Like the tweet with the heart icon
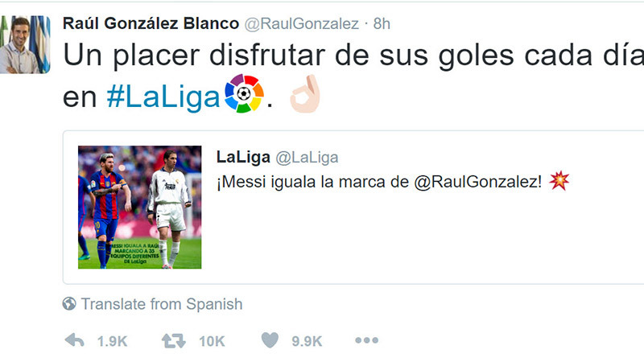The width and height of the screenshot is (644, 362). 270,341
